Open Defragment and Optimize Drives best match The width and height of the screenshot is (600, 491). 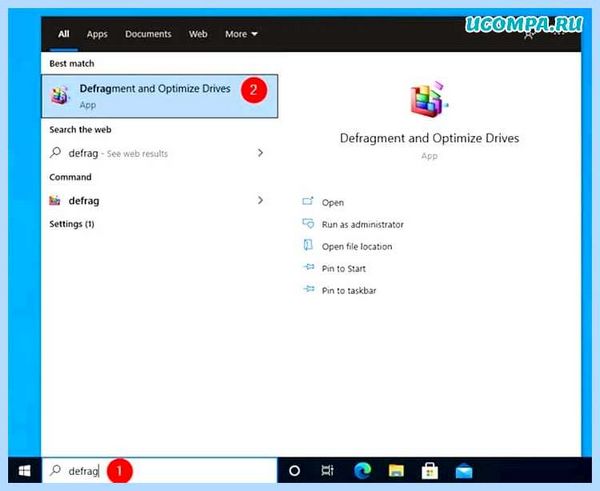point(160,96)
